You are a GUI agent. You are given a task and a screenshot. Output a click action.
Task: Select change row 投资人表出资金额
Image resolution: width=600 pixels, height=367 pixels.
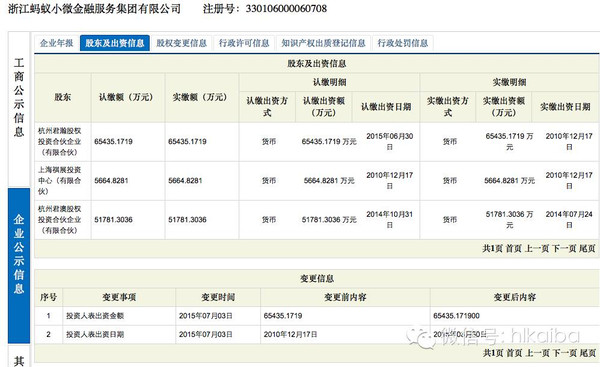click(95, 316)
